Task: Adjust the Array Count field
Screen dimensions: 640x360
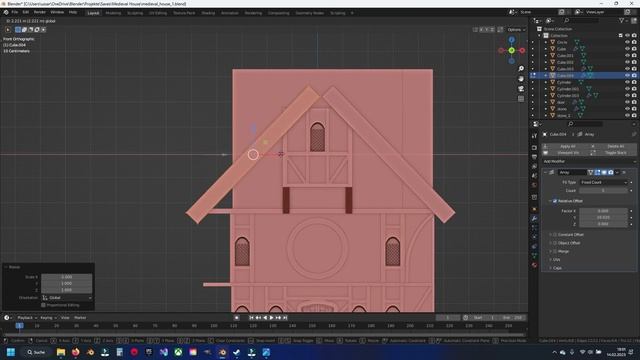Action: (603, 191)
